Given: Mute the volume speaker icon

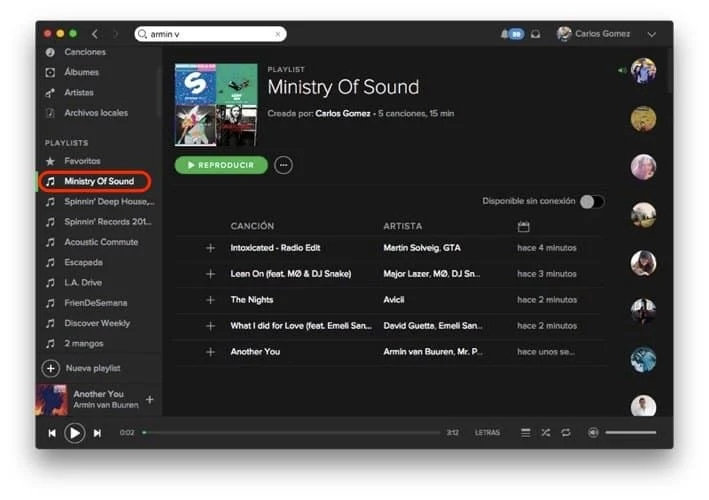Looking at the screenshot, I should tap(593, 433).
